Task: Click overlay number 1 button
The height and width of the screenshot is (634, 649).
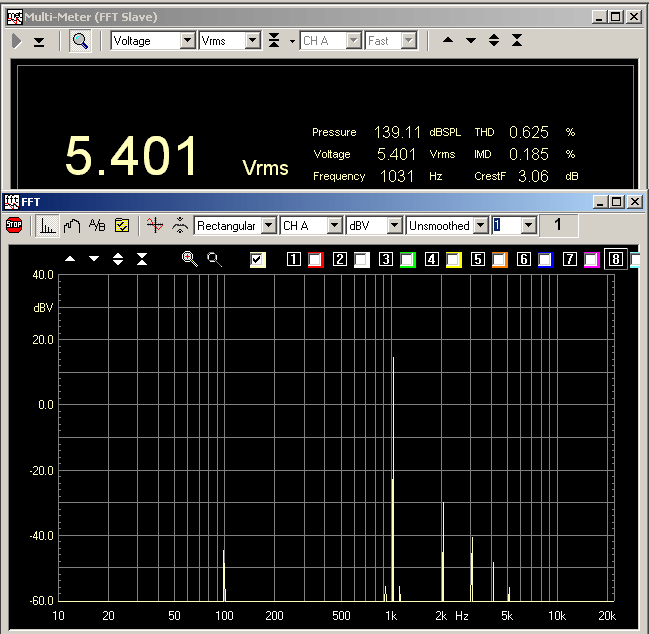Action: (294, 260)
